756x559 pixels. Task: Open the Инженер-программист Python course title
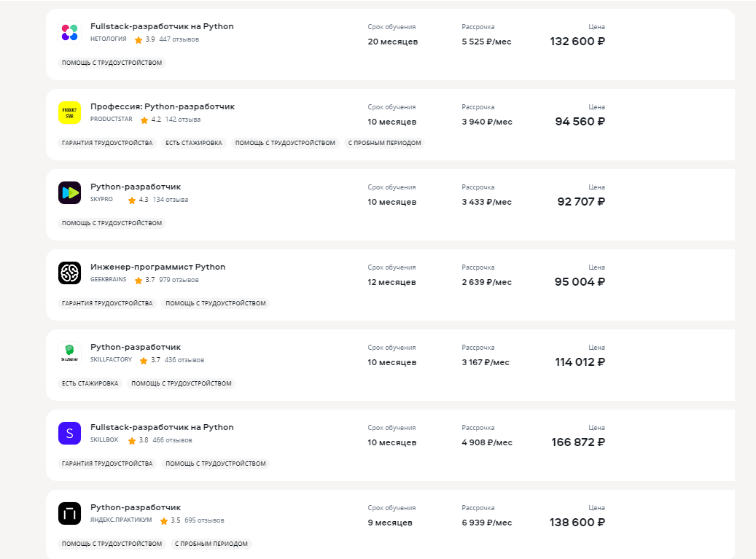click(x=157, y=267)
